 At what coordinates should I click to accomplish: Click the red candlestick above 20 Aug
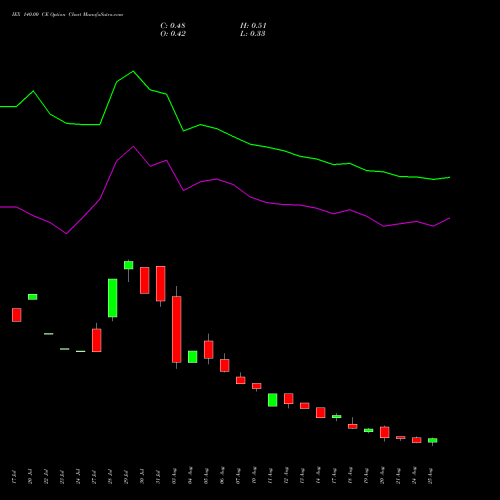[x=385, y=432]
